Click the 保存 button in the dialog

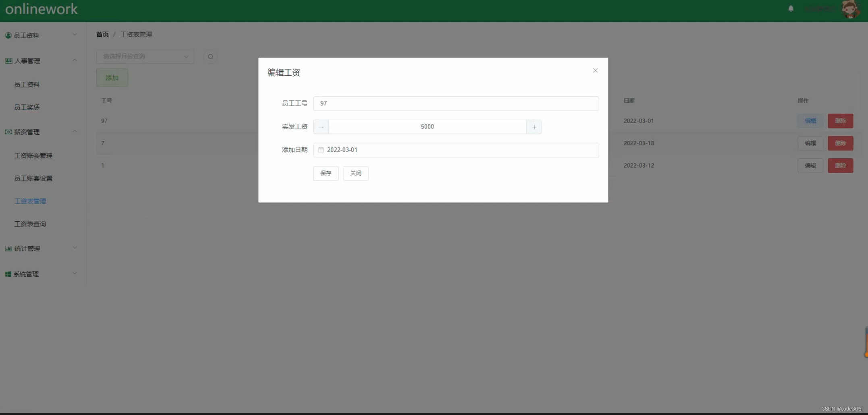pyautogui.click(x=325, y=173)
